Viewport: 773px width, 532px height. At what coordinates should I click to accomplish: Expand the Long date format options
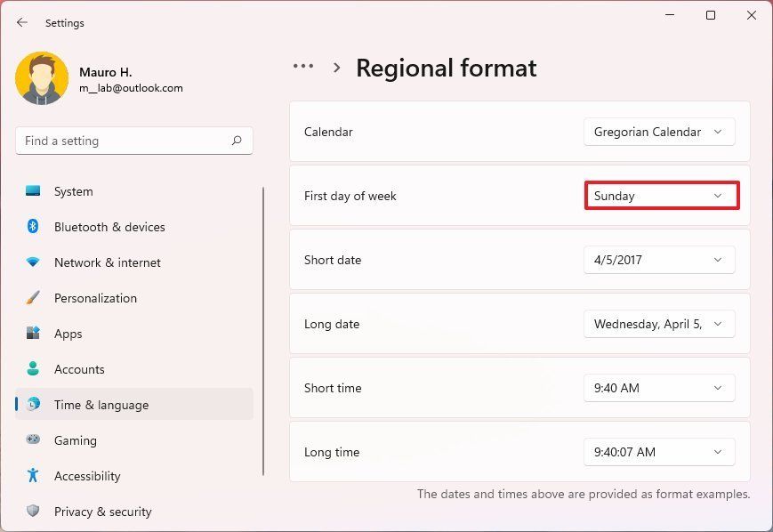click(658, 324)
